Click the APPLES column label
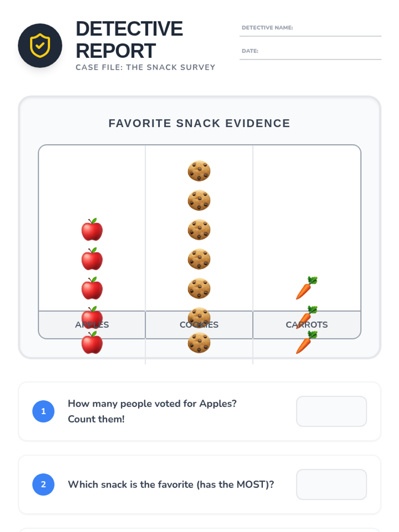The height and width of the screenshot is (532, 399). tap(92, 325)
